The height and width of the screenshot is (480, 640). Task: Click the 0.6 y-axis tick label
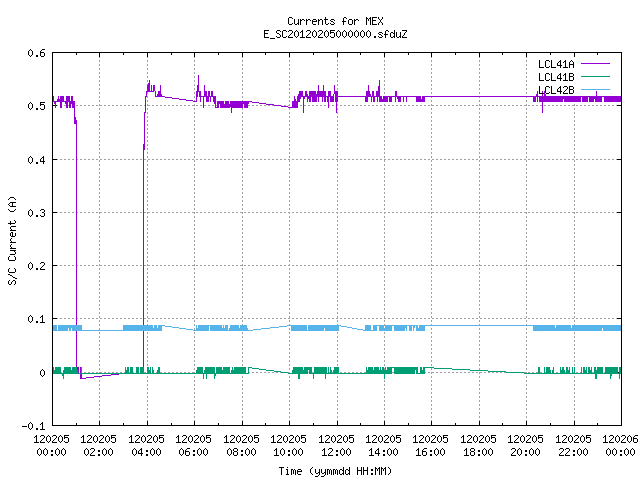tap(36, 53)
